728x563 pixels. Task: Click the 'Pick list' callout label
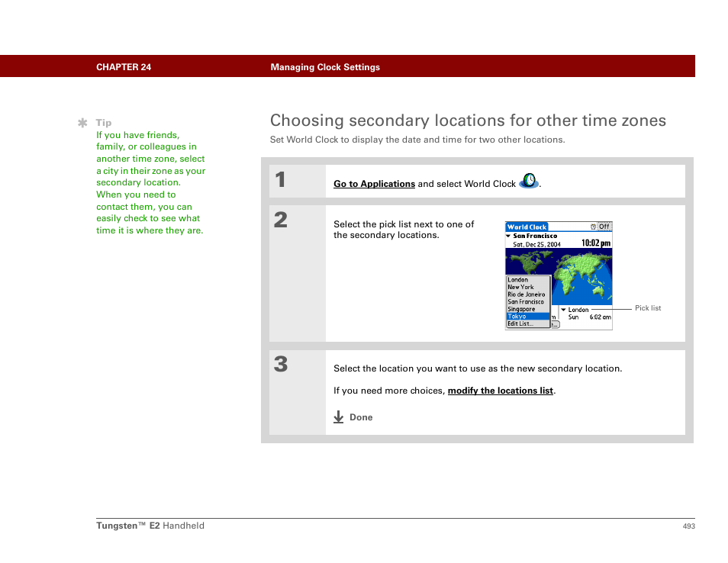tap(648, 308)
